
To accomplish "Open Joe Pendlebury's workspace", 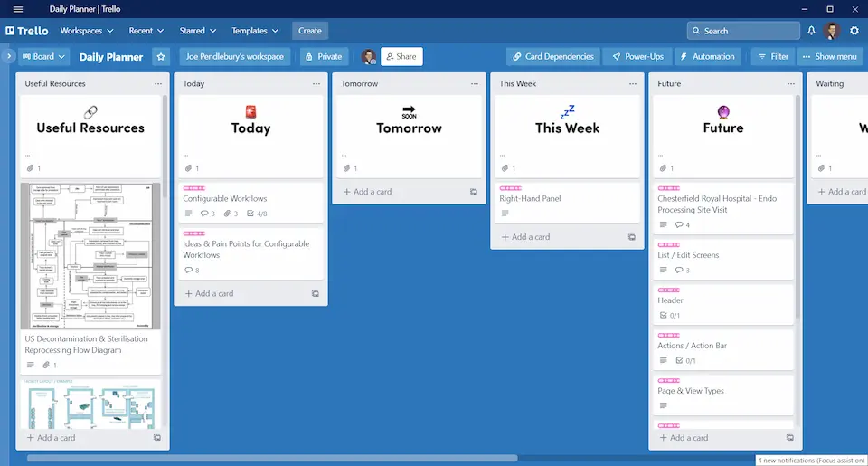I will point(235,56).
